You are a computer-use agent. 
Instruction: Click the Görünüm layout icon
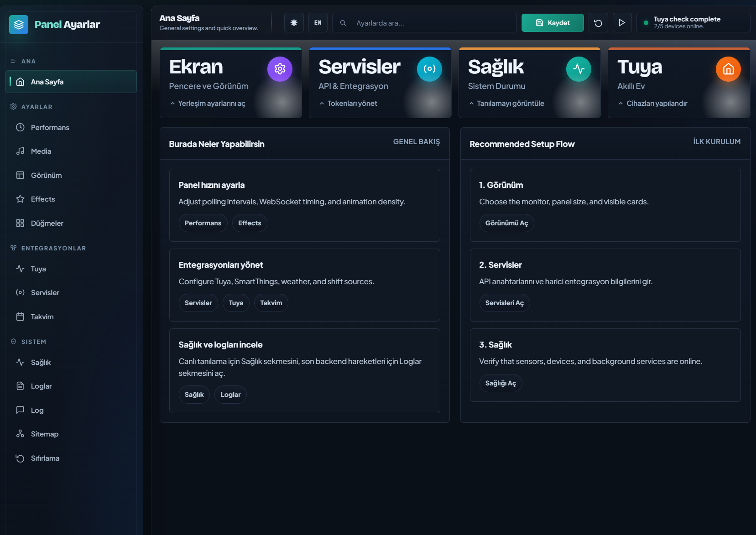coord(20,175)
